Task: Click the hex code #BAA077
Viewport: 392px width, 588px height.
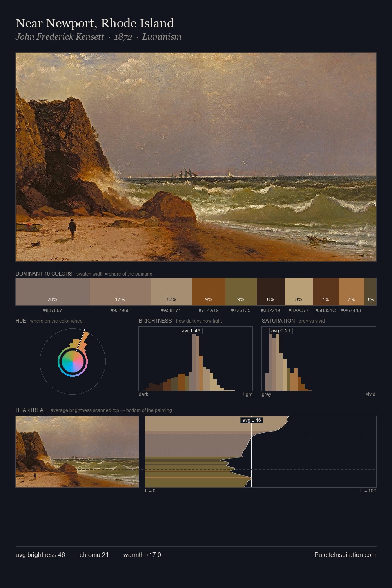Action: pos(298,310)
